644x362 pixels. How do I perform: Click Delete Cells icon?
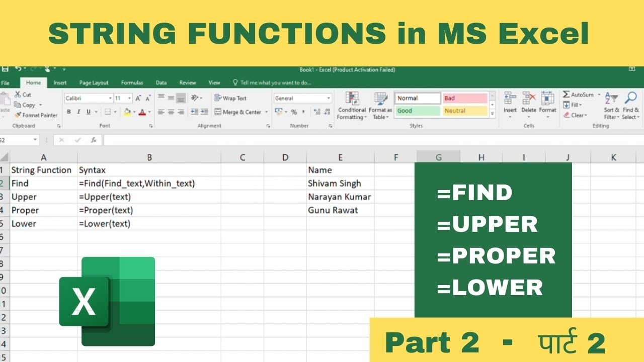(x=529, y=98)
